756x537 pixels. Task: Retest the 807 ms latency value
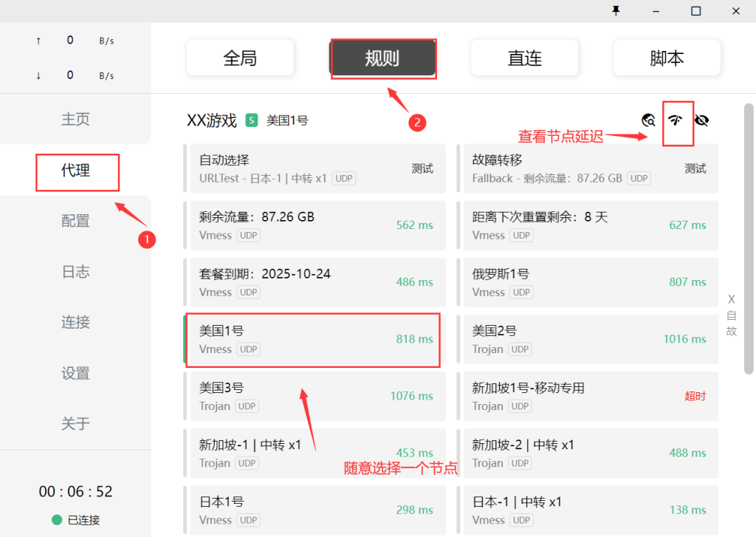coord(687,282)
